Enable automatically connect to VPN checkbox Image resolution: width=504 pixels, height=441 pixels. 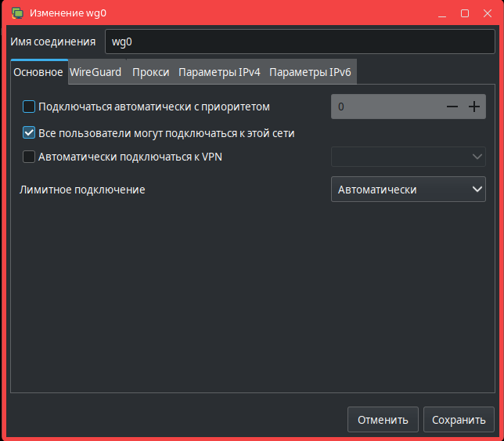tap(29, 157)
